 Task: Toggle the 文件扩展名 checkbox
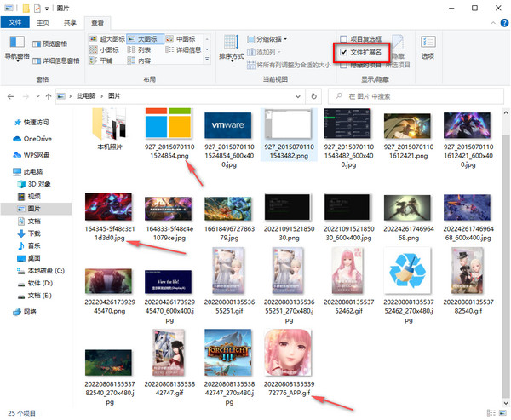[343, 53]
